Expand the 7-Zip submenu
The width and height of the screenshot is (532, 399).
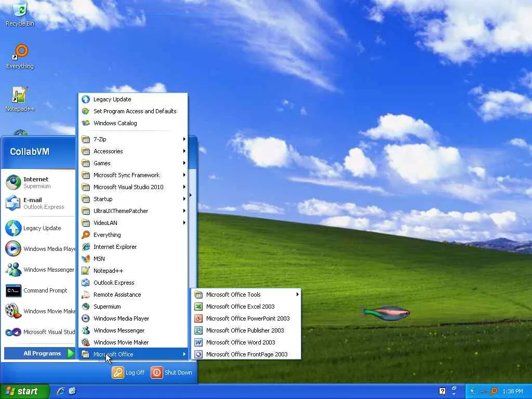(134, 139)
